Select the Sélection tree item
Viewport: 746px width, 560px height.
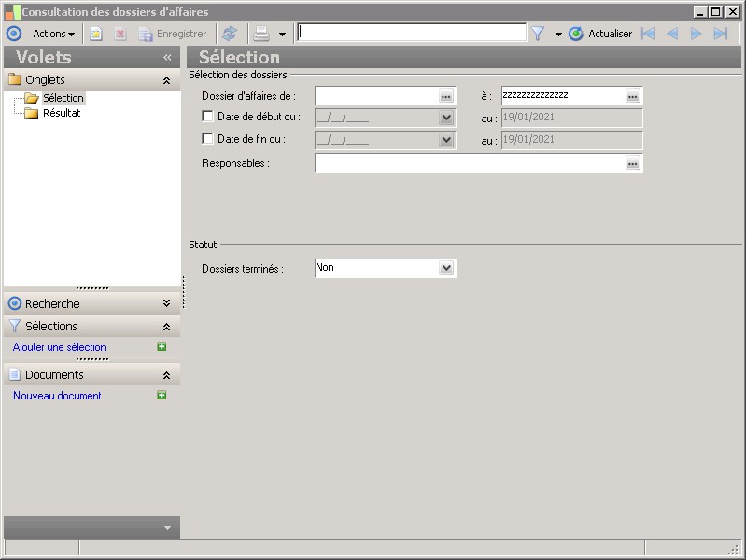click(63, 98)
